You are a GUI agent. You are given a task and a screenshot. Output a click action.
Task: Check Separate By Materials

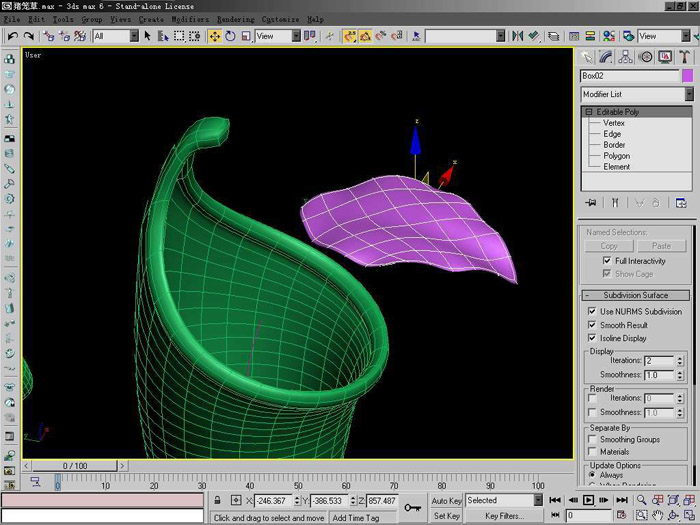click(592, 451)
